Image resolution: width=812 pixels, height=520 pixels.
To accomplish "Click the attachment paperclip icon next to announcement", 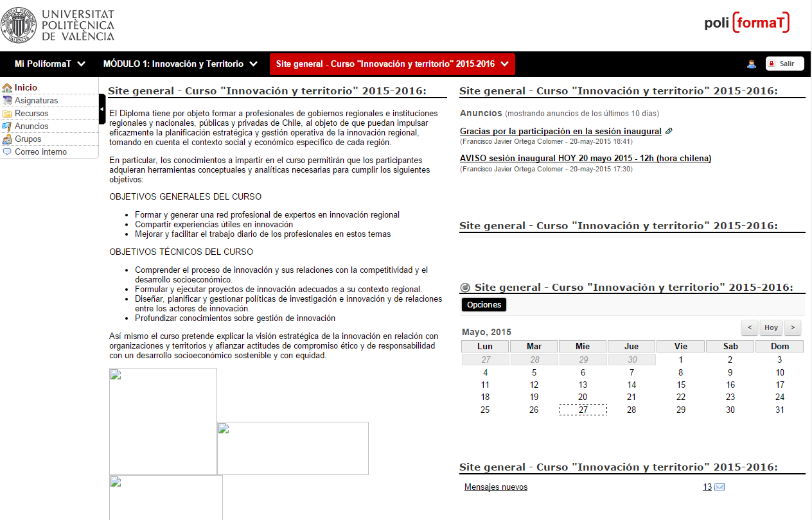I will [x=669, y=131].
